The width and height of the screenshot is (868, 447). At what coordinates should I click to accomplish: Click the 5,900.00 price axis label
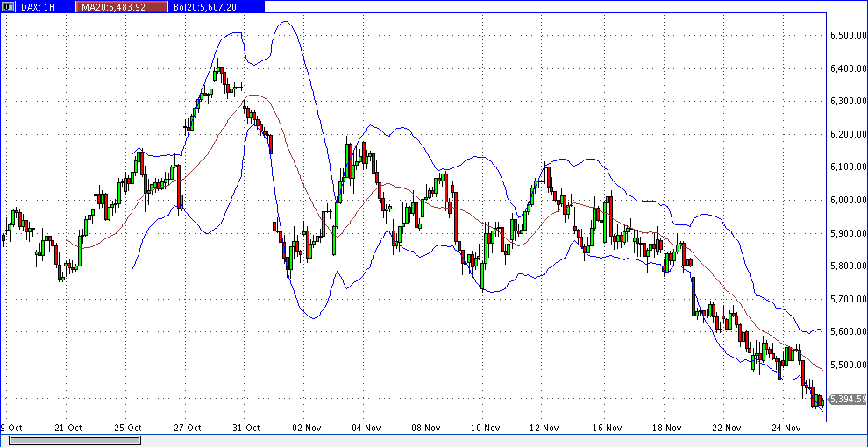tap(848, 233)
